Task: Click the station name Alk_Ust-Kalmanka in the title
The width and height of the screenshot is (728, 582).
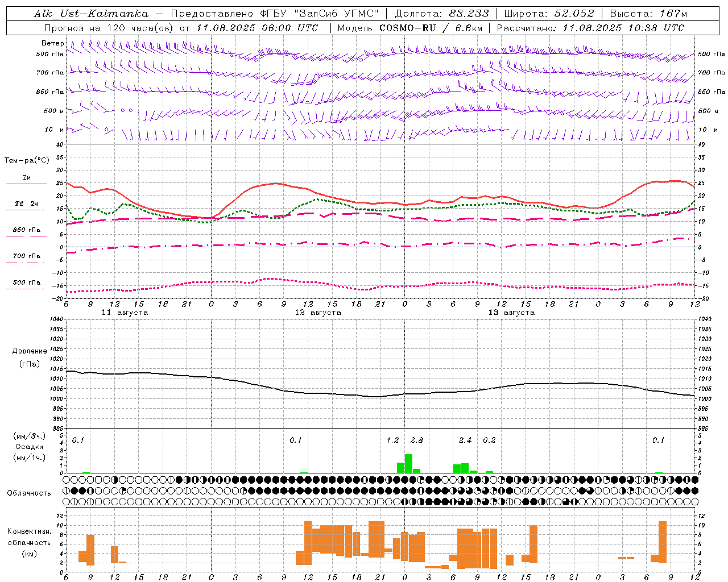Action: [91, 14]
